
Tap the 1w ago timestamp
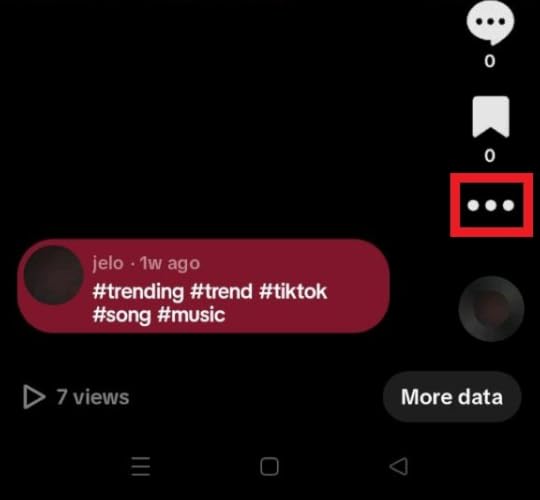pyautogui.click(x=170, y=264)
